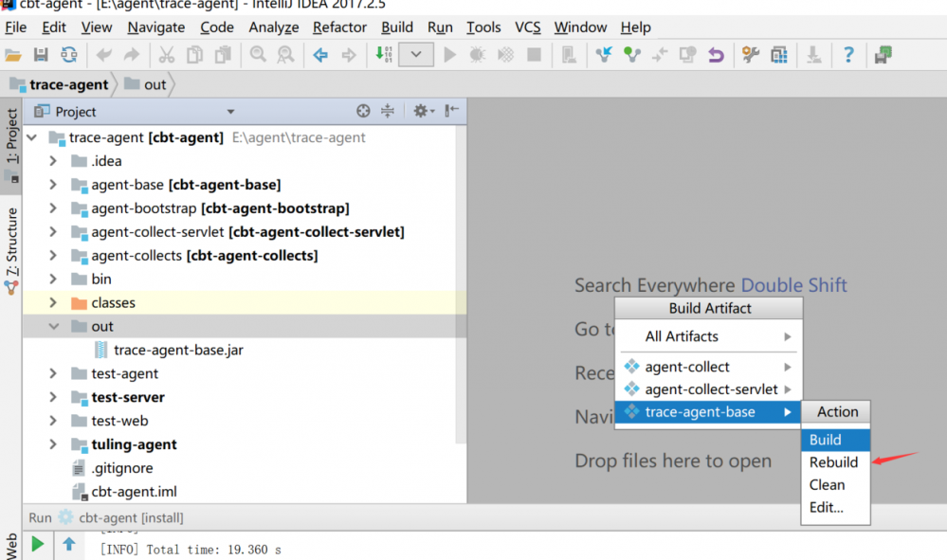Click the VCS Commit Changes icon
The height and width of the screenshot is (560, 947).
(631, 55)
